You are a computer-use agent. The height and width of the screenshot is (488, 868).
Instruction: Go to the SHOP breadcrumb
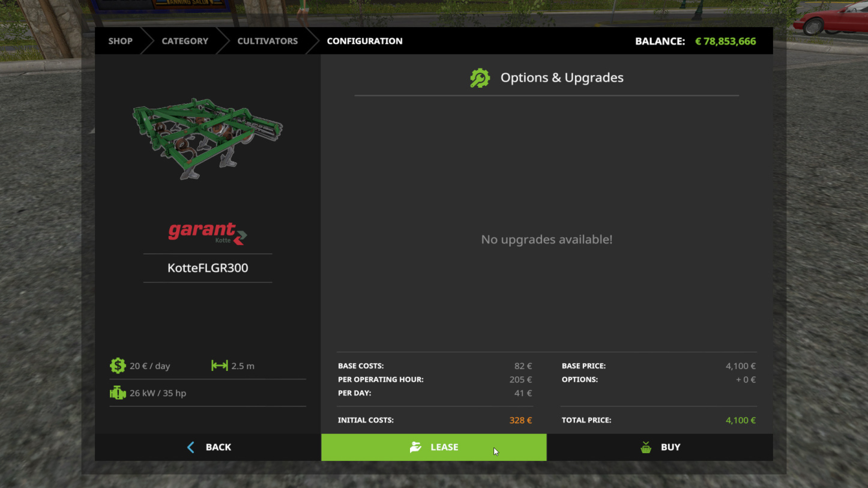(x=120, y=41)
